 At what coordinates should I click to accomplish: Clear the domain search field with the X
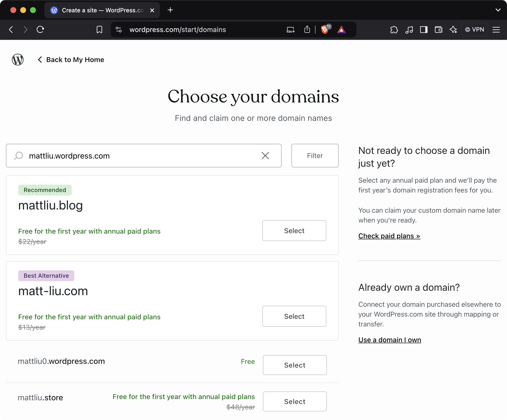click(x=265, y=156)
